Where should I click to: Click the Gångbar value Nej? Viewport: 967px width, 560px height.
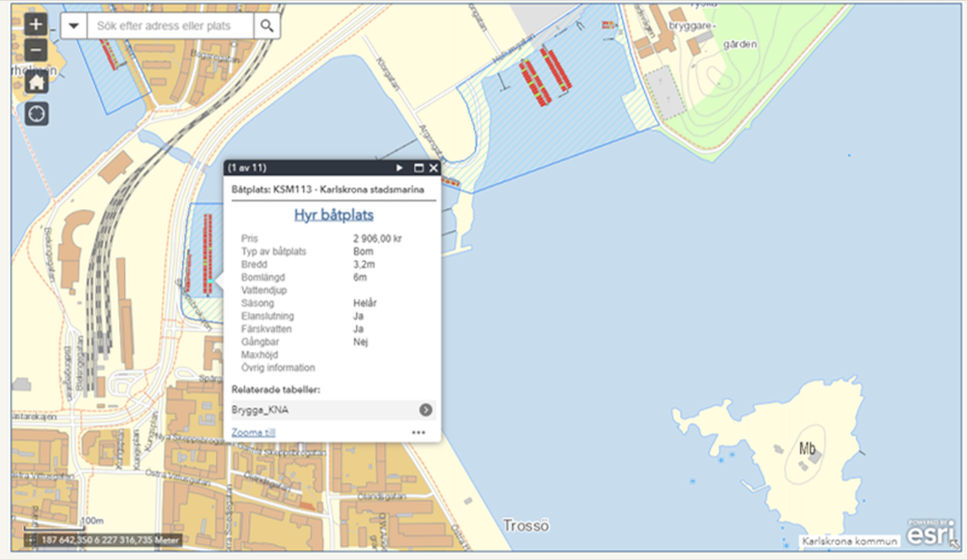click(360, 342)
